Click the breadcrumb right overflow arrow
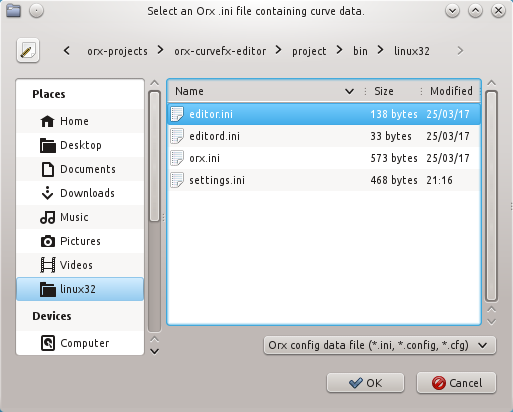This screenshot has width=513, height=412. [x=460, y=51]
